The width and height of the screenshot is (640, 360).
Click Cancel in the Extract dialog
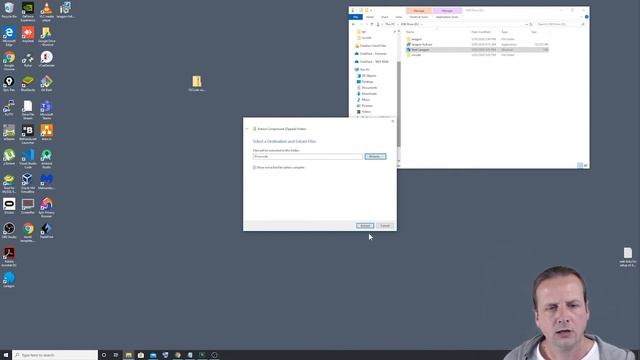pyautogui.click(x=385, y=226)
